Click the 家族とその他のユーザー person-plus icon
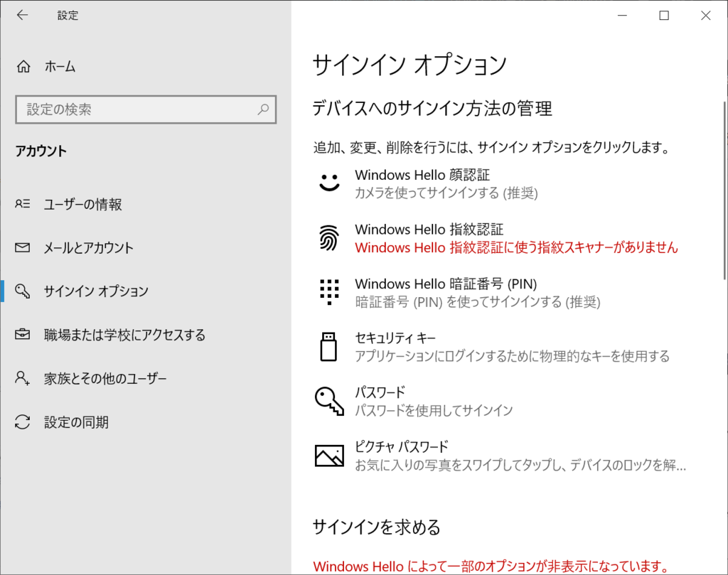The height and width of the screenshot is (575, 728). point(22,377)
